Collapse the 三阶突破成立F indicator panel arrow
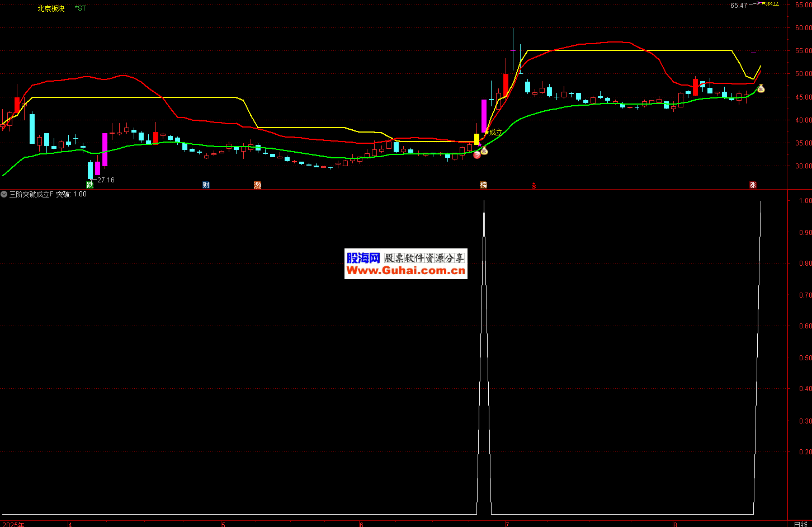The image size is (812, 527). point(4,194)
